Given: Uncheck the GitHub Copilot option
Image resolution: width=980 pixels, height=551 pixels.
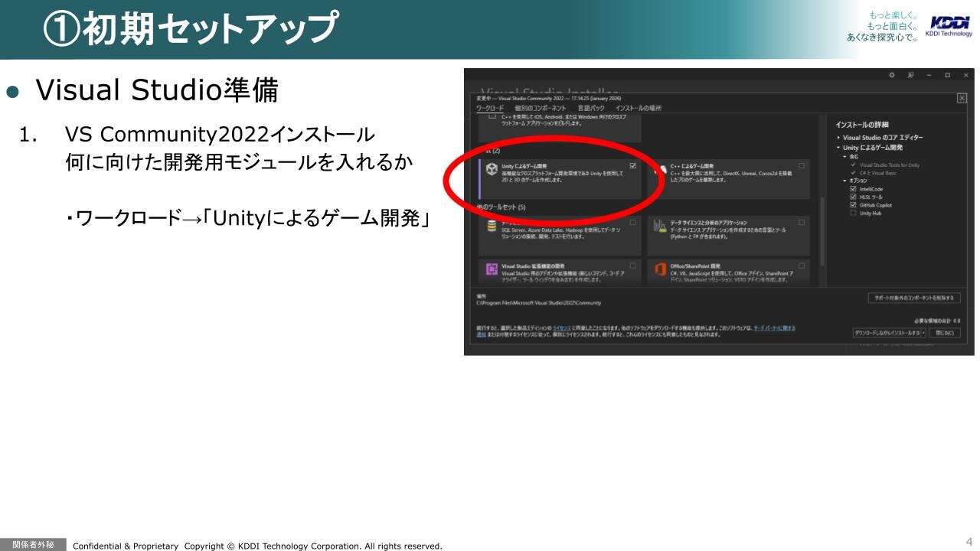Looking at the screenshot, I should click(853, 205).
